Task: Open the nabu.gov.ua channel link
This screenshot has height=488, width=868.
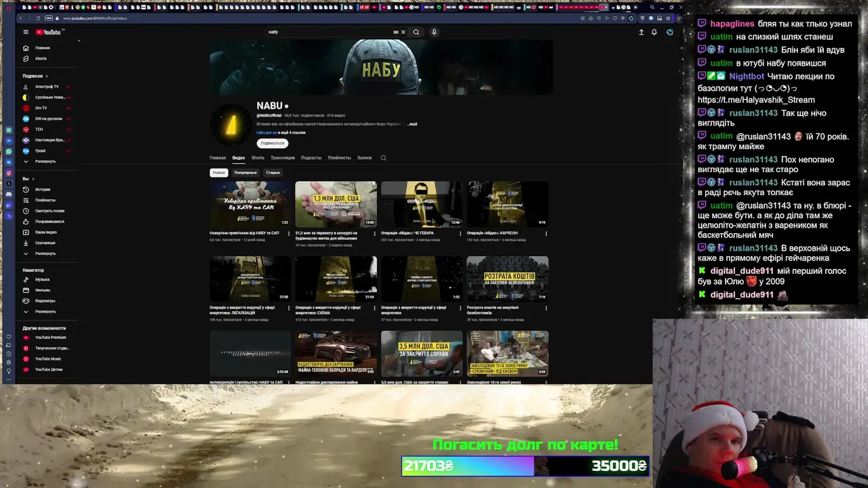Action: pyautogui.click(x=267, y=133)
